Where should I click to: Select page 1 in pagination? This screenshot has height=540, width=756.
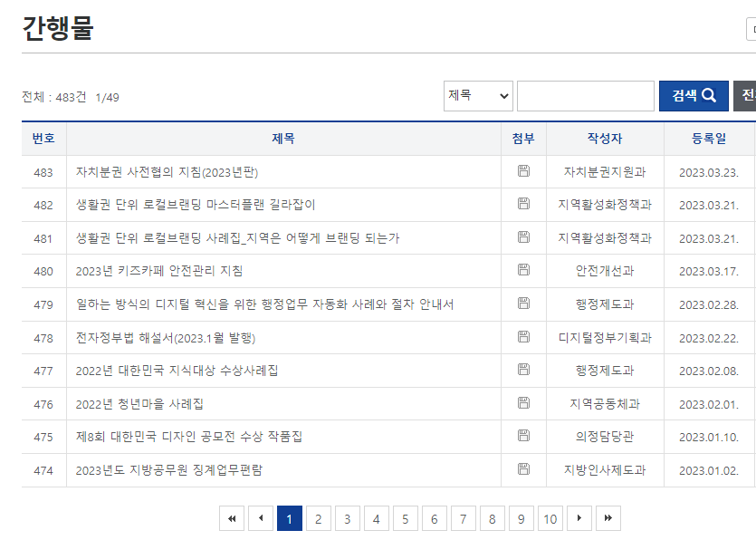click(290, 518)
